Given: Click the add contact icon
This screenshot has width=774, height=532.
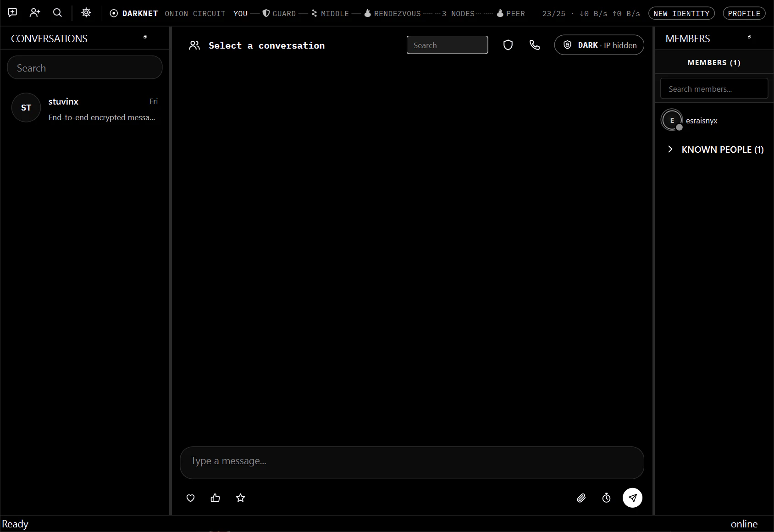Looking at the screenshot, I should click(x=35, y=13).
